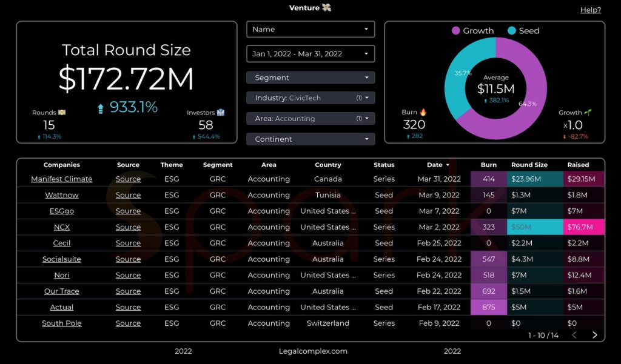The width and height of the screenshot is (621, 364).
Task: Click the sort arrow beside the Date header
Action: click(448, 165)
